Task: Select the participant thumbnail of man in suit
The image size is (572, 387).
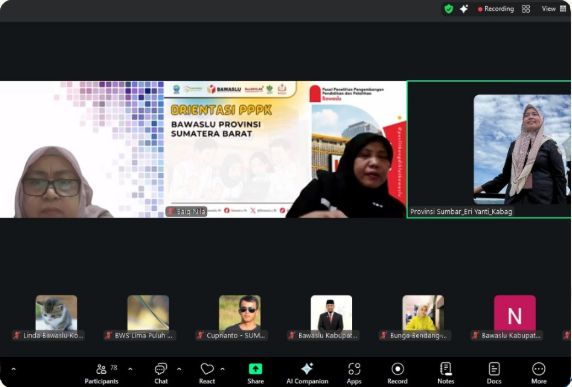Action: (x=331, y=313)
